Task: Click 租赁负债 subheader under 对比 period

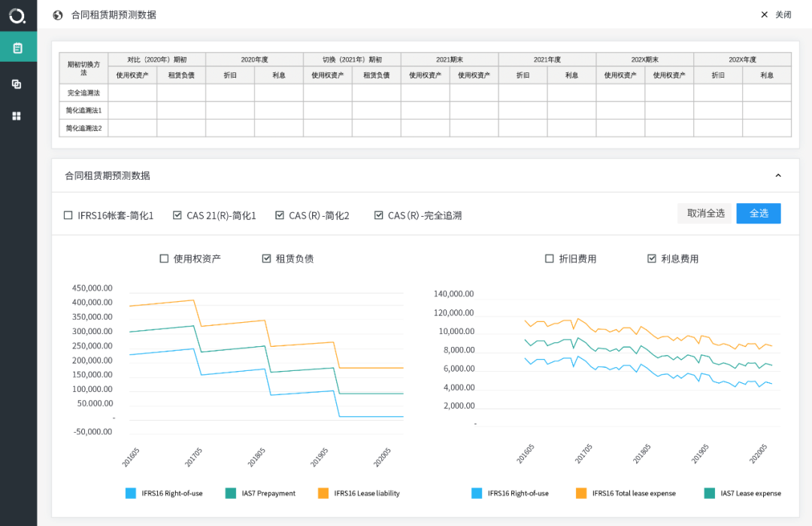Action: click(x=181, y=75)
